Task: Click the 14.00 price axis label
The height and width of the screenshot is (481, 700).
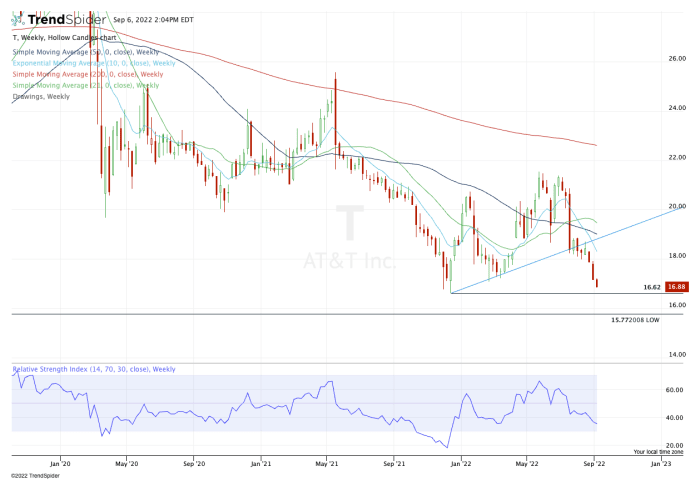Action: [x=677, y=355]
